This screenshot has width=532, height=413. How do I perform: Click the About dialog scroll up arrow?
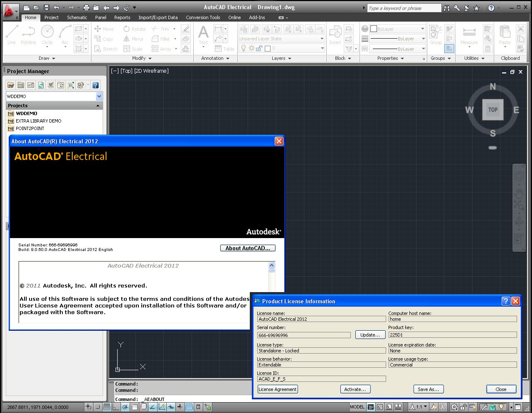point(272,265)
